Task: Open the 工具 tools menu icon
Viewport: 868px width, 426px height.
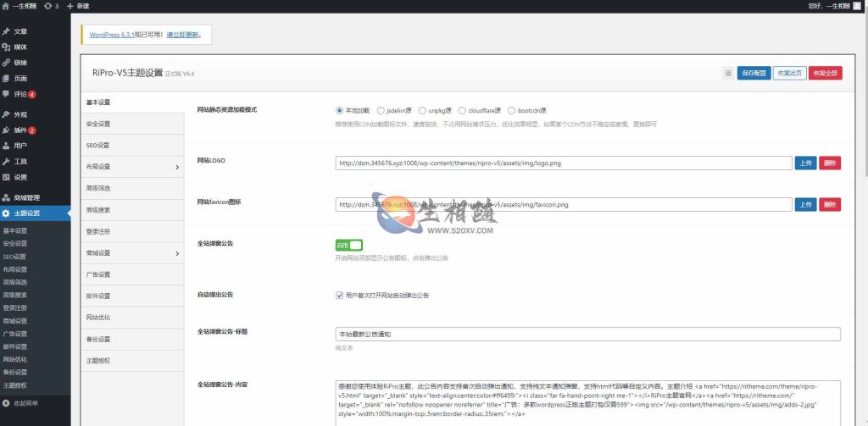Action: pos(6,162)
